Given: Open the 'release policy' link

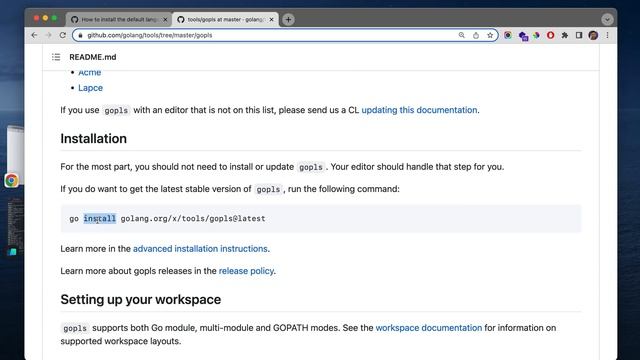Looking at the screenshot, I should tap(246, 271).
